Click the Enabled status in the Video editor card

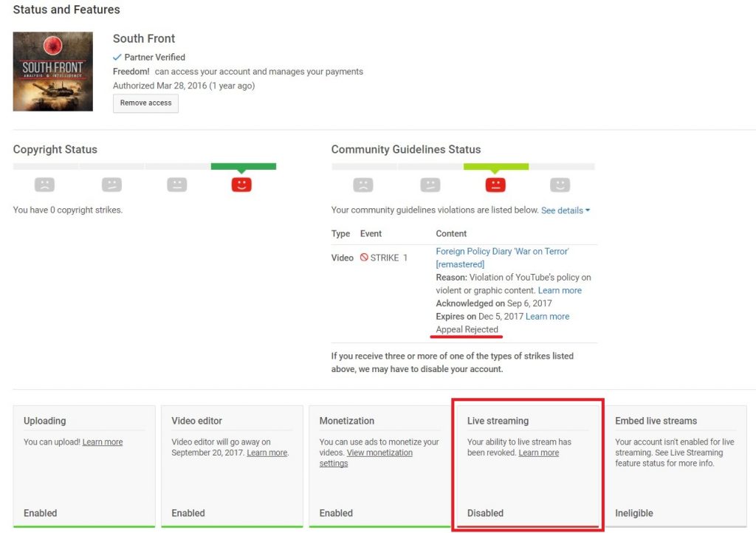click(x=188, y=513)
